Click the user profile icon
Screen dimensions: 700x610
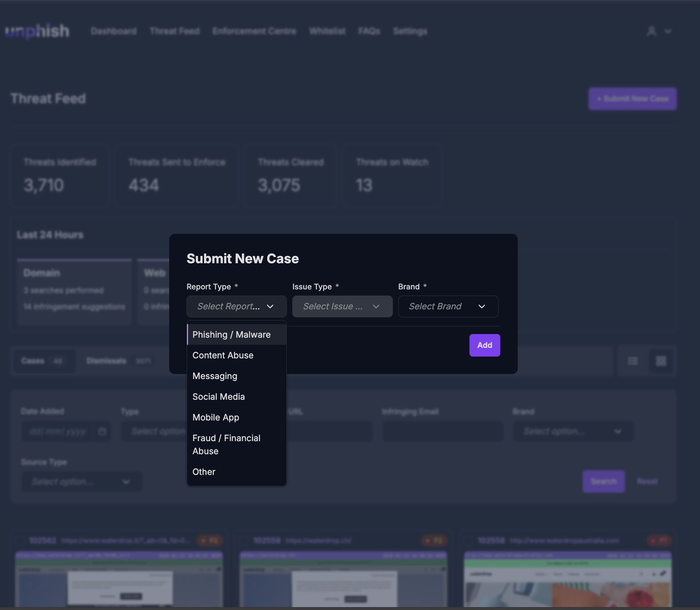pos(652,31)
